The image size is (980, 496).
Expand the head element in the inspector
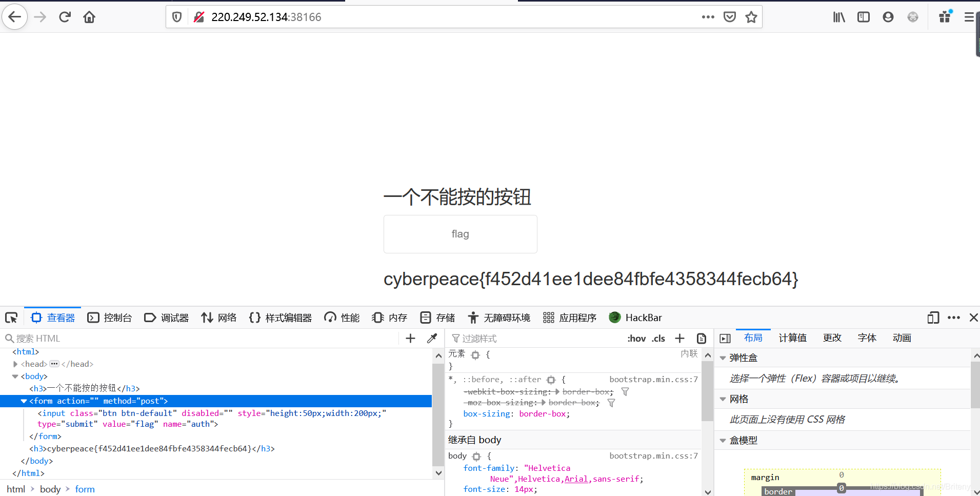15,364
